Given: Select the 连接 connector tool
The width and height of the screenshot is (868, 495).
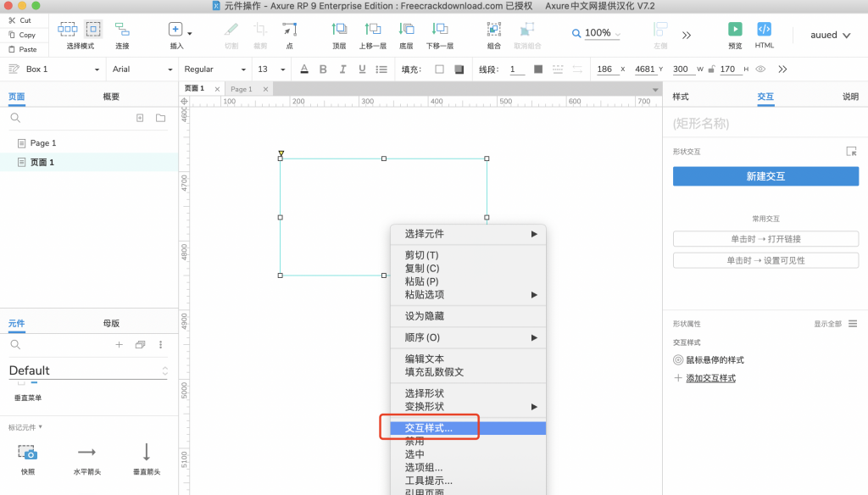Looking at the screenshot, I should [122, 30].
